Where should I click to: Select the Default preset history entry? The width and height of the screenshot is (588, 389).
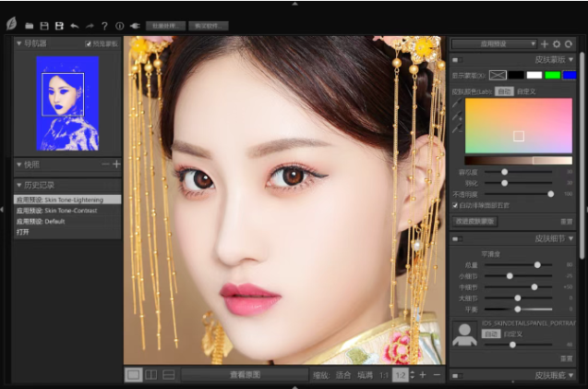pyautogui.click(x=46, y=222)
